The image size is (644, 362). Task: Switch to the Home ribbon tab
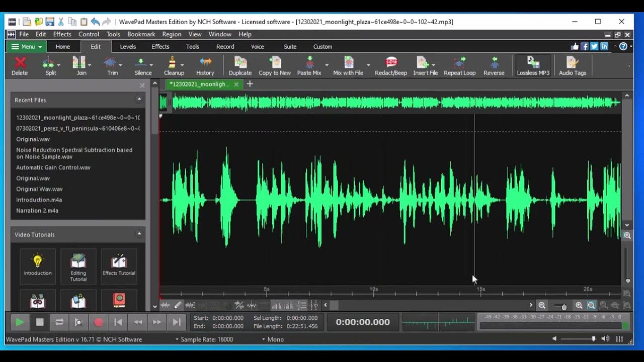point(63,47)
